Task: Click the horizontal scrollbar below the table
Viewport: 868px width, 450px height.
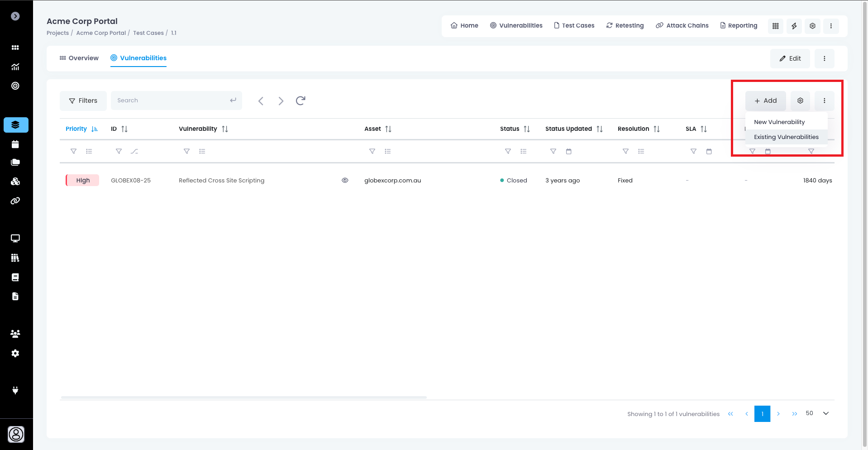Action: click(243, 397)
